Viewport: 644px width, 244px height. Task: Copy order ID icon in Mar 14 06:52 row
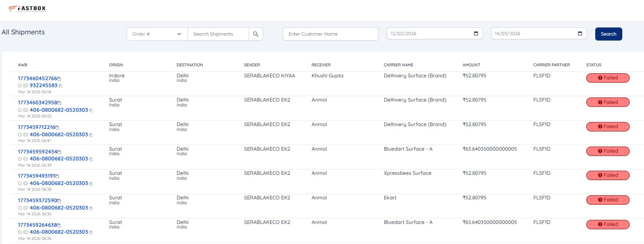tap(91, 111)
